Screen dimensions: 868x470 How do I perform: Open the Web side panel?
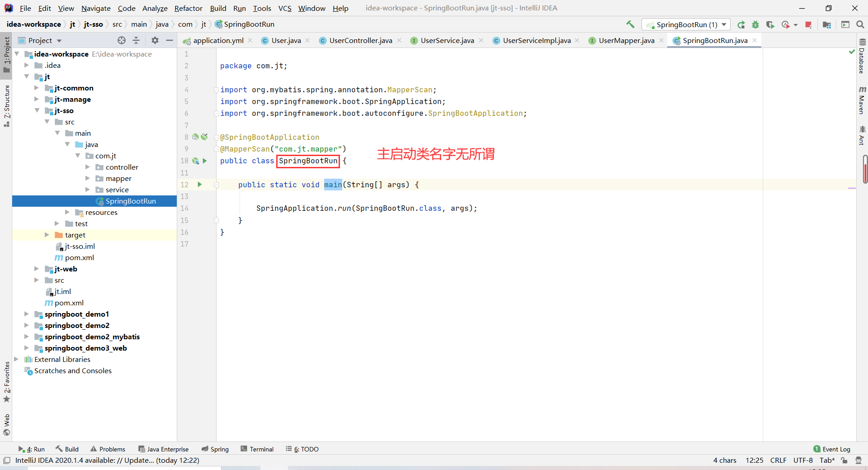click(x=6, y=425)
